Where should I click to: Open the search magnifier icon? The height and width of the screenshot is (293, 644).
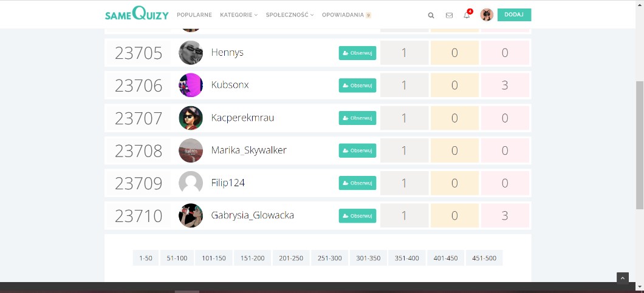point(431,15)
